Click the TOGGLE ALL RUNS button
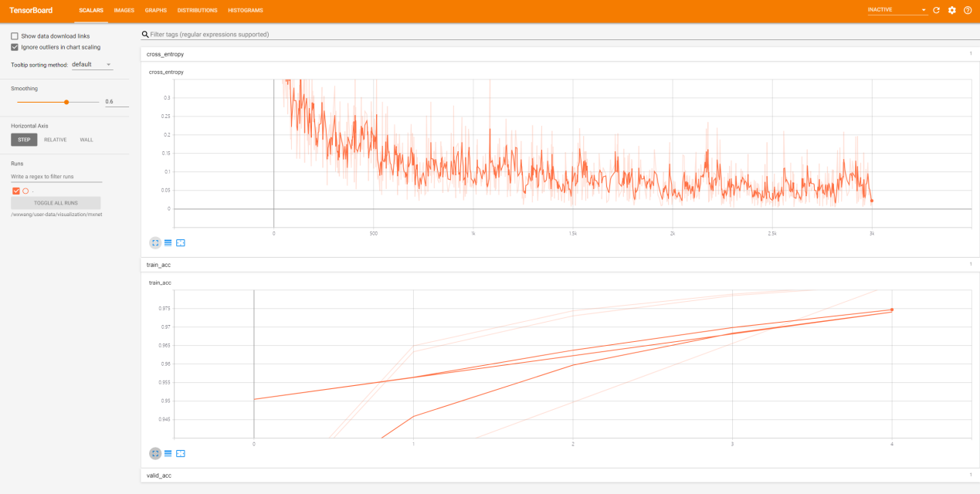This screenshot has height=494, width=980. (56, 203)
